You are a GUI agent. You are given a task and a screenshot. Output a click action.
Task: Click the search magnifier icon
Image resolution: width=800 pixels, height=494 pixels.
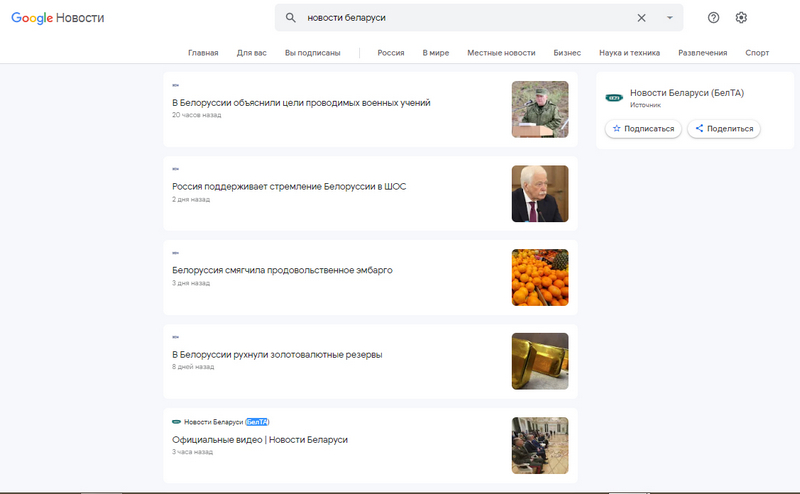tap(291, 18)
